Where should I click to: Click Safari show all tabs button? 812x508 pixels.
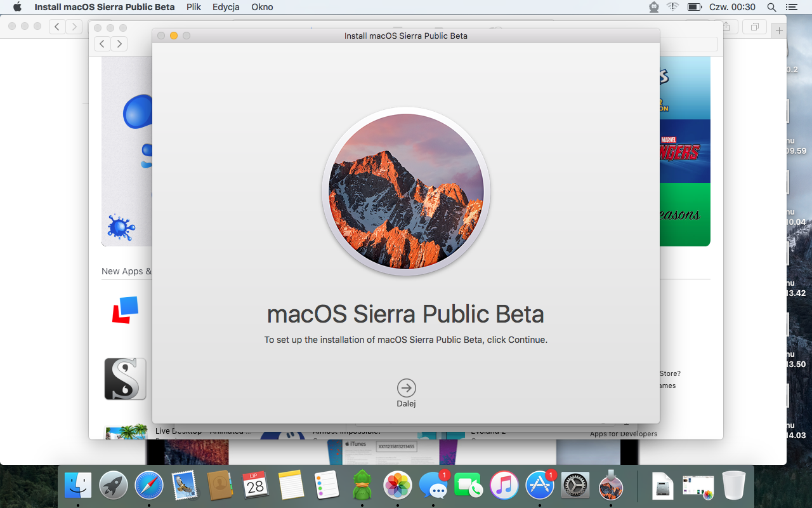[x=754, y=27]
